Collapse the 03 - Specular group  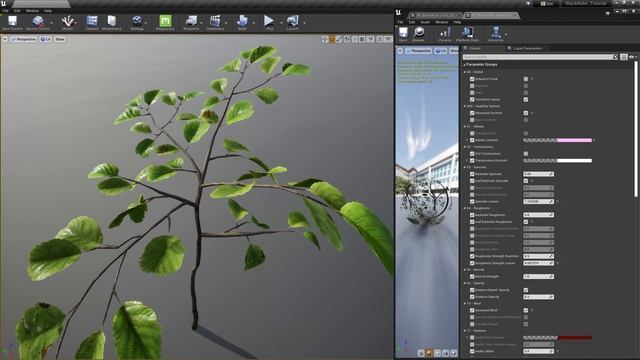[465, 167]
